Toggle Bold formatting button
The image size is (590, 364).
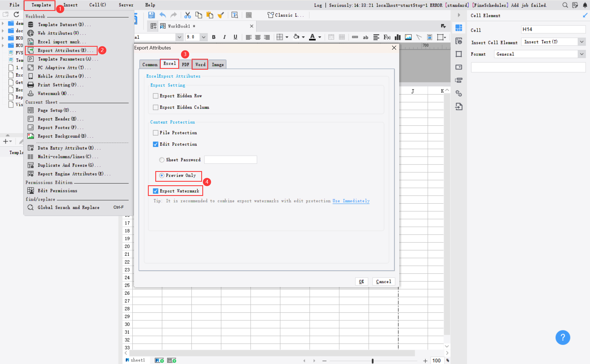click(x=214, y=37)
